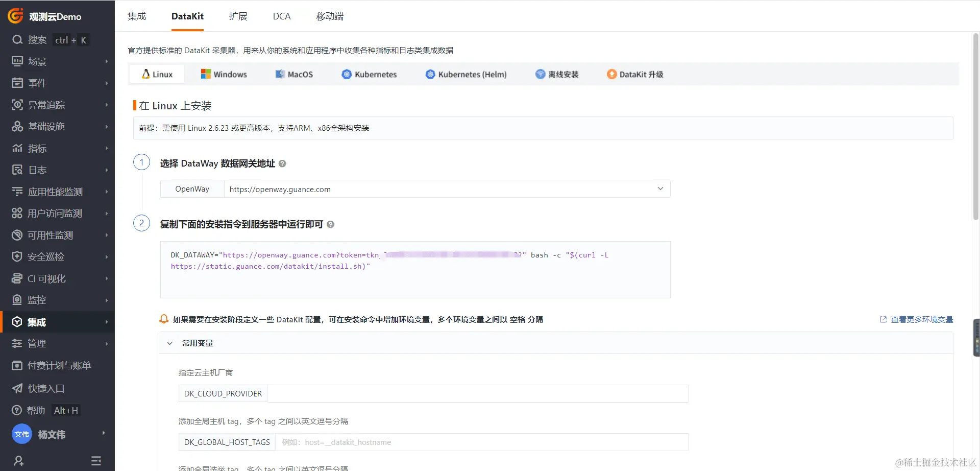Click the 观测云 logo icon

tap(15, 16)
